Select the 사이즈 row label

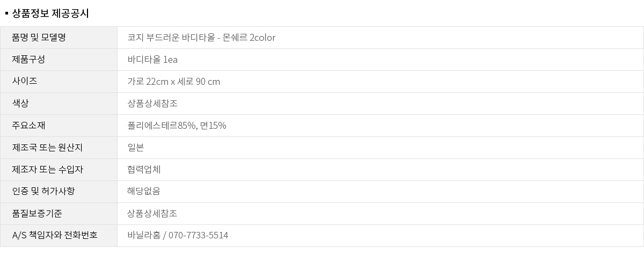click(25, 82)
